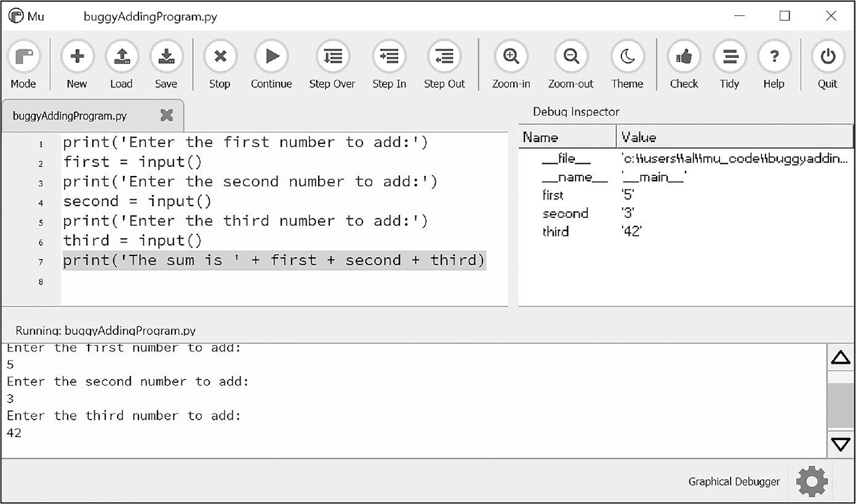Click line 1 print first number statement

pyautogui.click(x=245, y=142)
